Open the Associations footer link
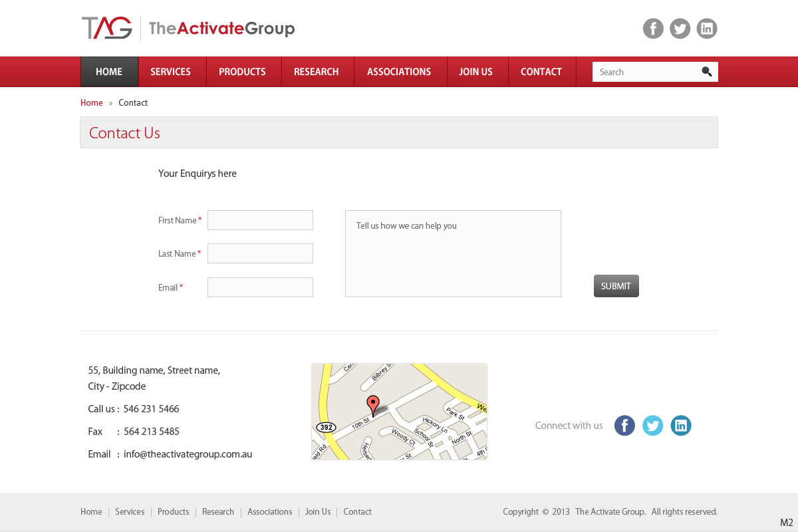This screenshot has width=798, height=532. (x=269, y=511)
